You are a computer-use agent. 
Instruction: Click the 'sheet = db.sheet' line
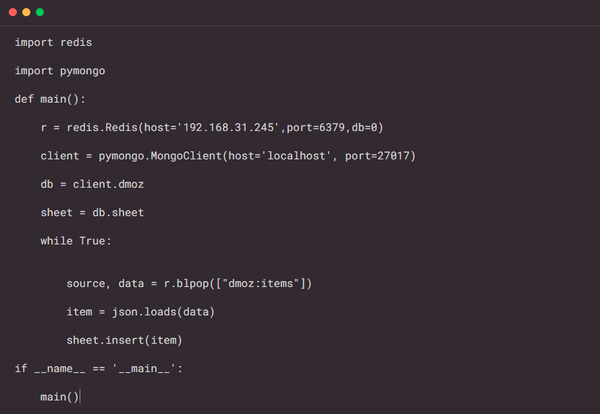tap(92, 212)
